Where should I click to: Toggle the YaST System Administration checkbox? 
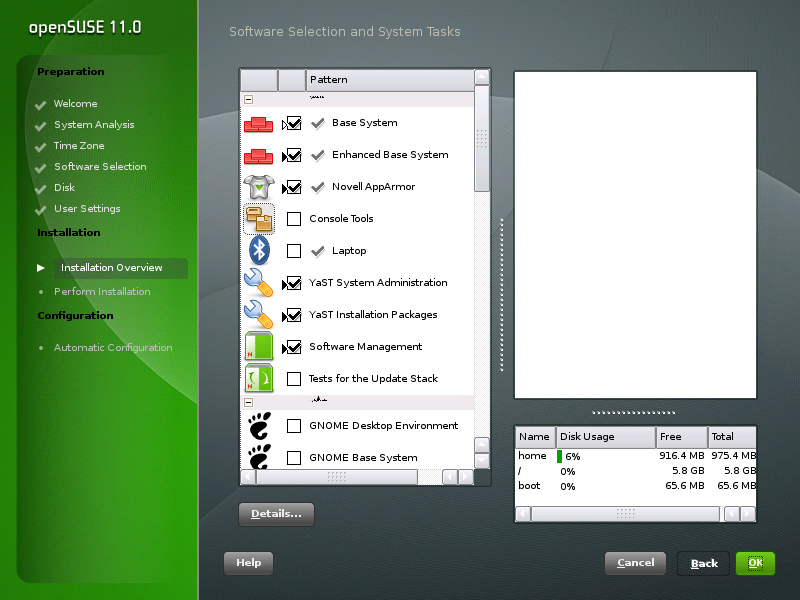click(294, 283)
